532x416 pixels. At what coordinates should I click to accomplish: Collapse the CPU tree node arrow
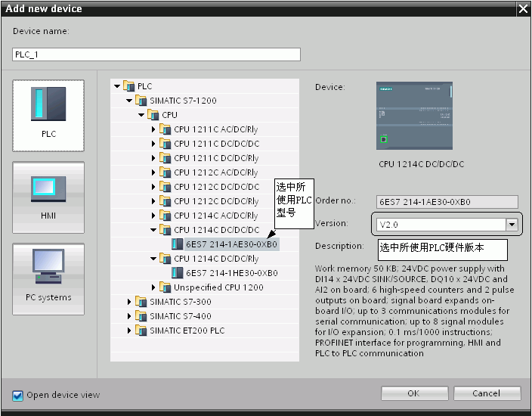tap(141, 115)
